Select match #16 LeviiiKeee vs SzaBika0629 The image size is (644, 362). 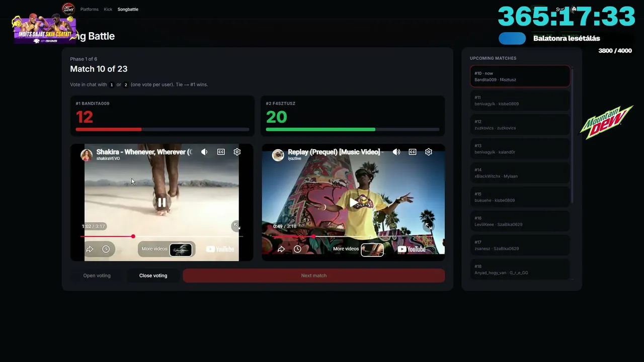(x=520, y=221)
